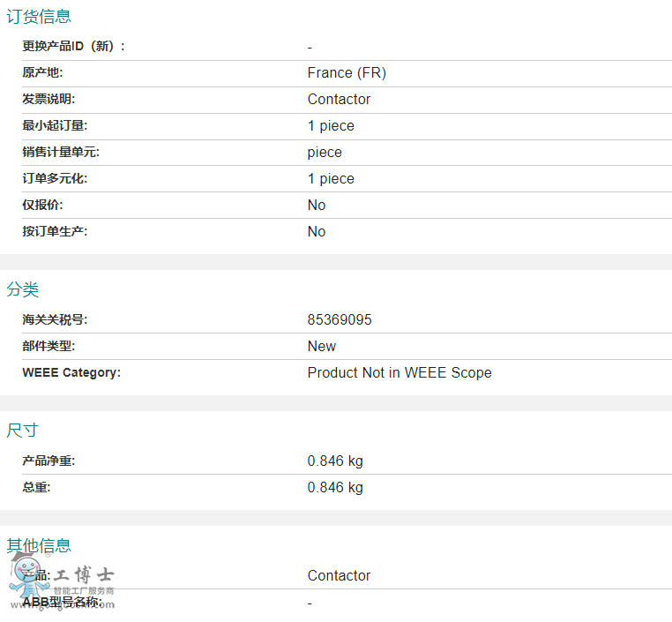Click the 尺寸 section heading
Image resolution: width=672 pixels, height=622 pixels.
[x=23, y=431]
